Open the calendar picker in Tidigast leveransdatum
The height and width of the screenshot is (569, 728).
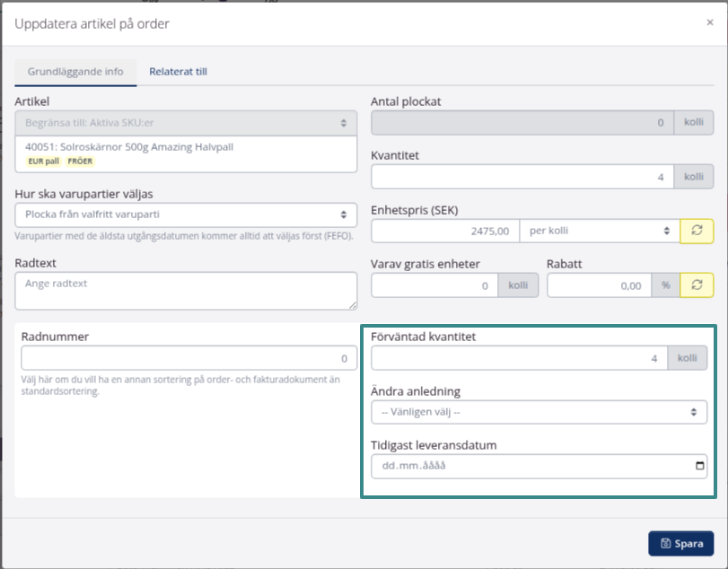click(700, 467)
